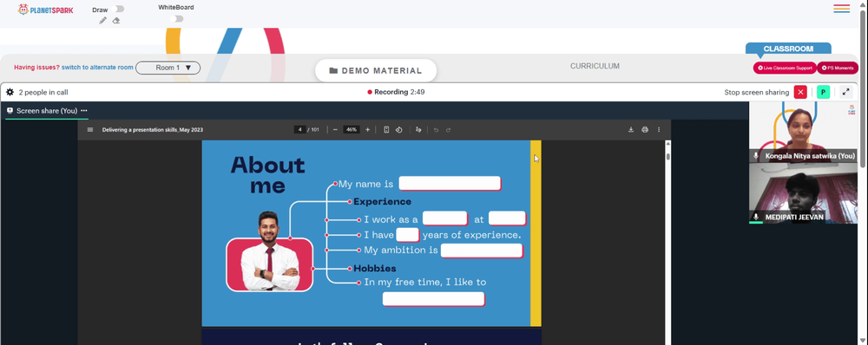Click the PlanetSpark logo
This screenshot has height=345, width=868.
[45, 10]
